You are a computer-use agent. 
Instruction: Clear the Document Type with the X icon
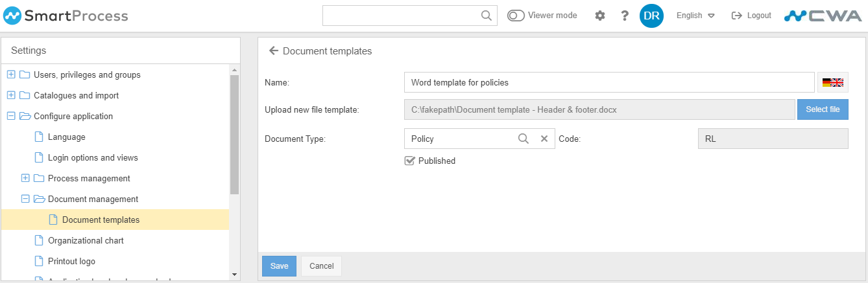[544, 139]
